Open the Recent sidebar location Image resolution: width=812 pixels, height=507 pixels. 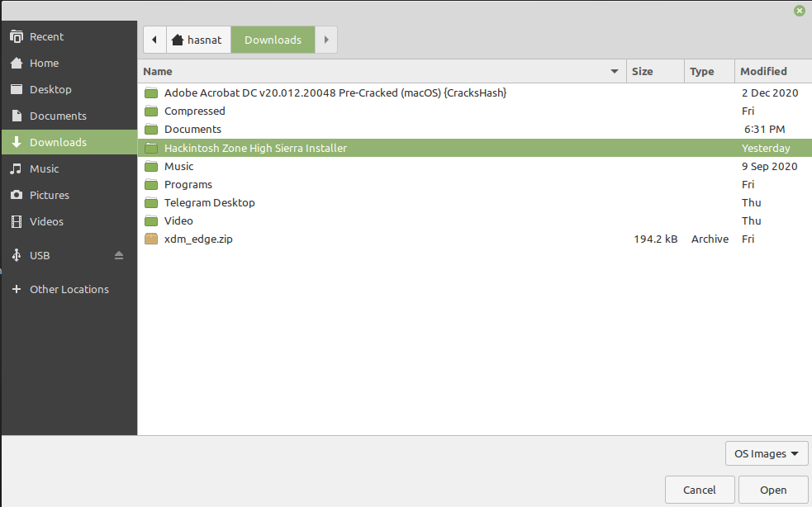[69, 37]
